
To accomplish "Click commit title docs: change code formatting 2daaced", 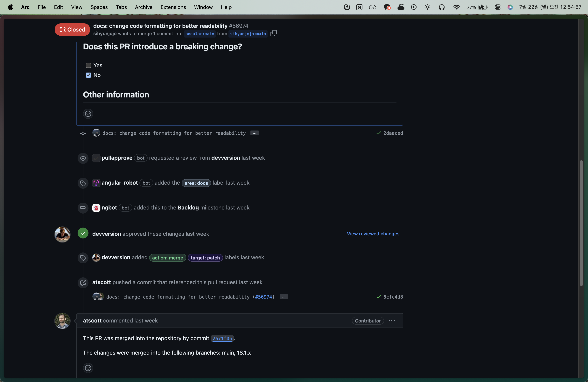I will [x=174, y=133].
